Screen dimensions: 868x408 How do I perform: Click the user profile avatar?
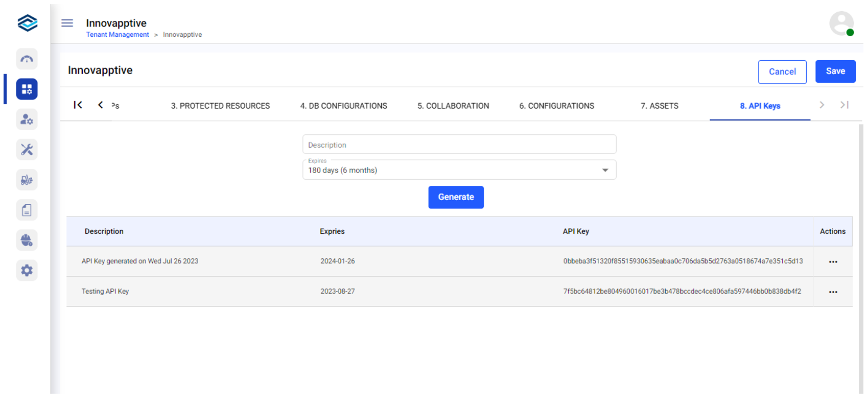(841, 23)
